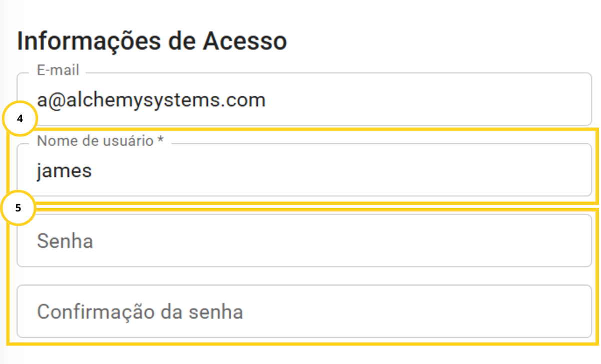Screen dimensions: 601x364
Task: Click the numbered step 5 marker
Action: tap(18, 208)
